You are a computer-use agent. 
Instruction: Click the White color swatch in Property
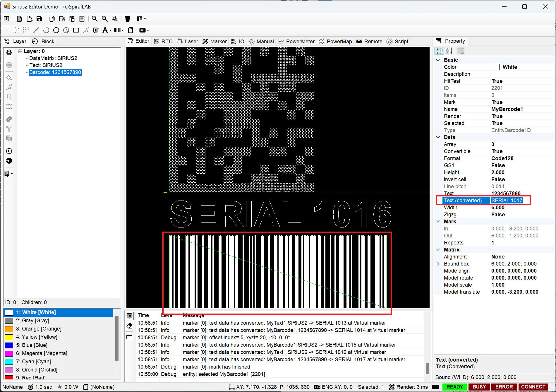pyautogui.click(x=495, y=67)
